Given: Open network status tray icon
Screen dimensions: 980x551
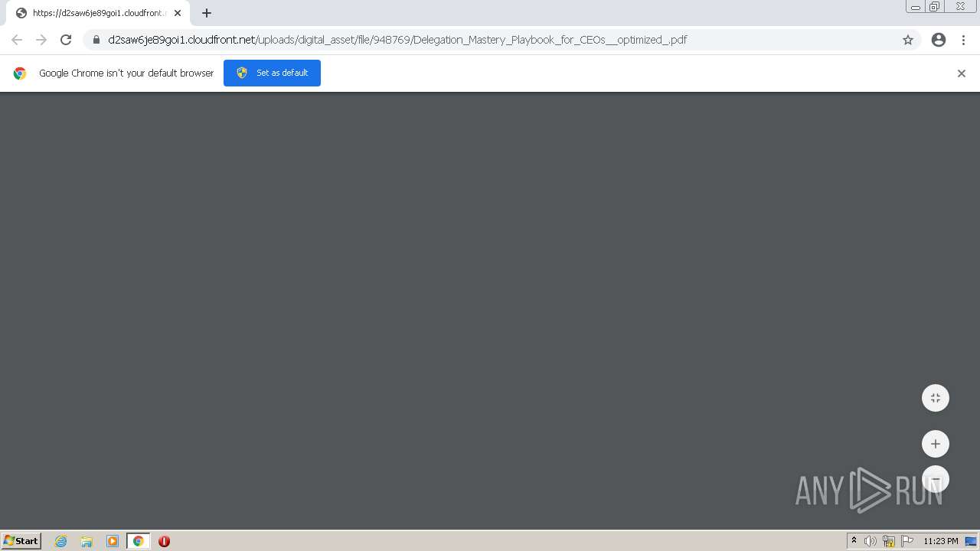Looking at the screenshot, I should point(889,541).
